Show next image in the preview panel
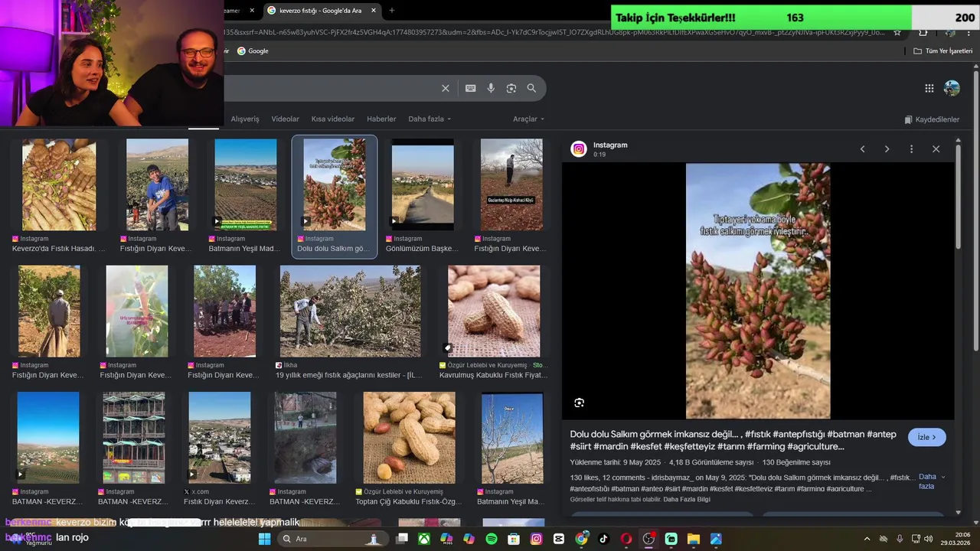 pos(887,149)
